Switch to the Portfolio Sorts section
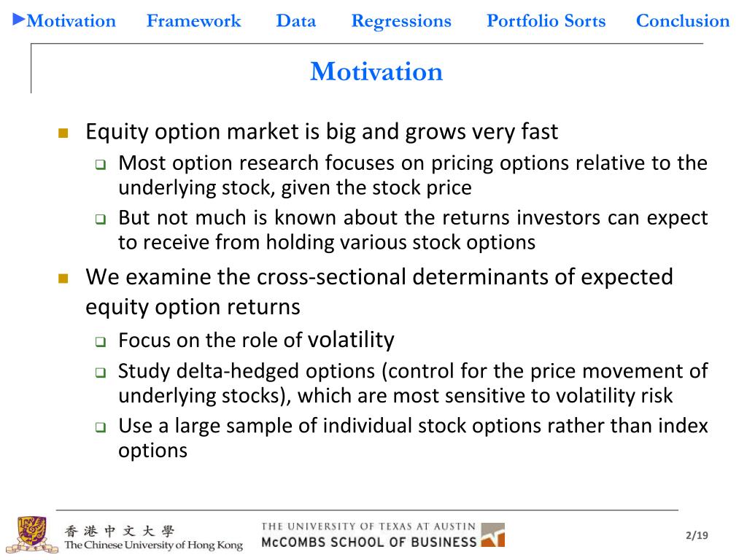 tap(546, 21)
